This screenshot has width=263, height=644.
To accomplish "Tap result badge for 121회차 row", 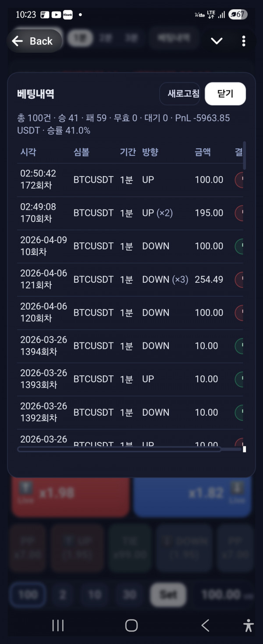I will click(x=239, y=280).
